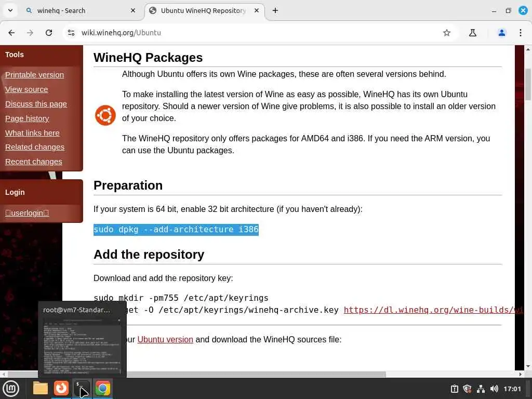Open Recent changes link
Image resolution: width=532 pixels, height=399 pixels.
34,162
